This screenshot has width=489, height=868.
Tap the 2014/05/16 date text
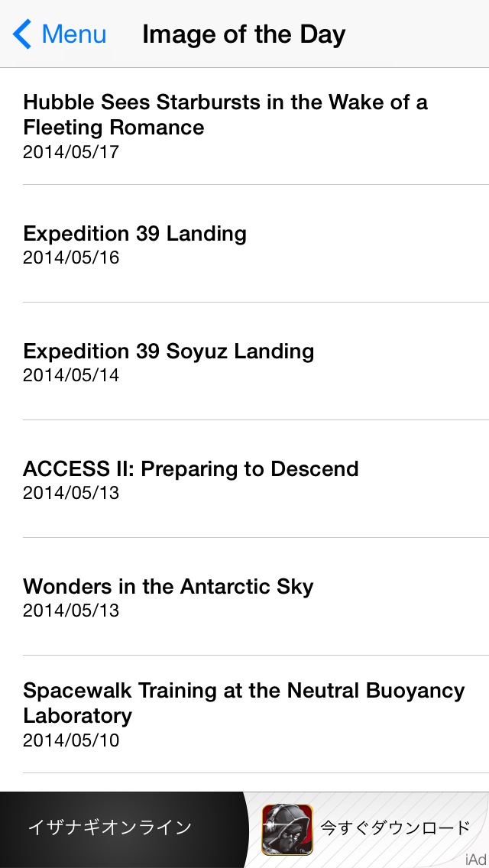coord(71,257)
